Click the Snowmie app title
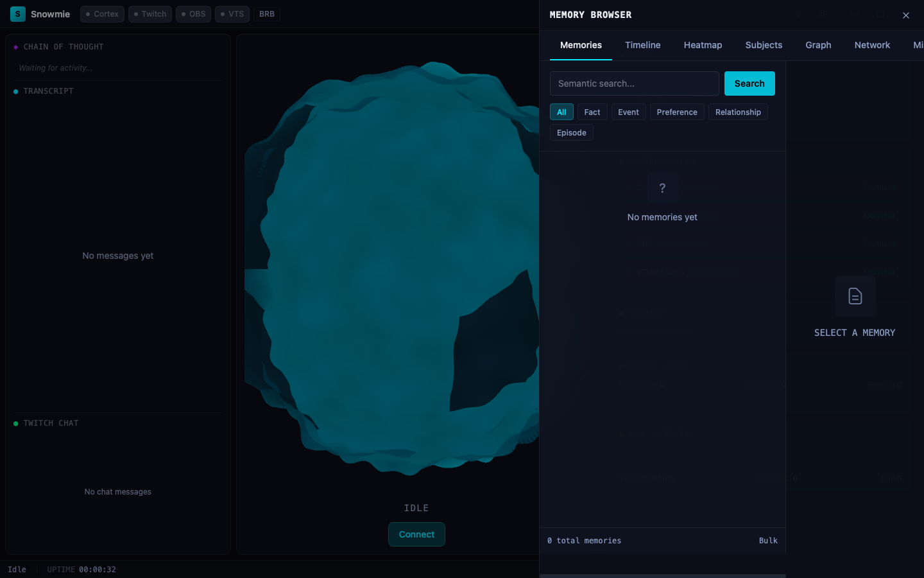 (50, 14)
